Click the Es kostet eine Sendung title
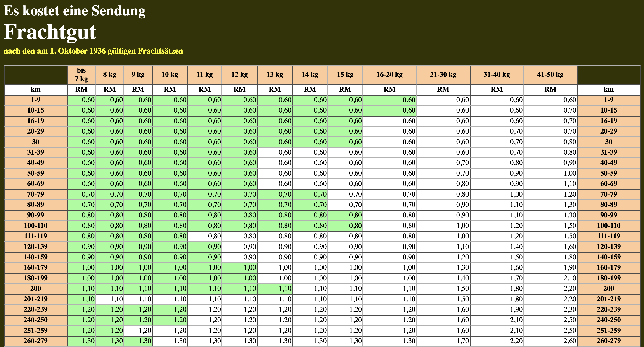The height and width of the screenshot is (347, 644). tap(74, 11)
